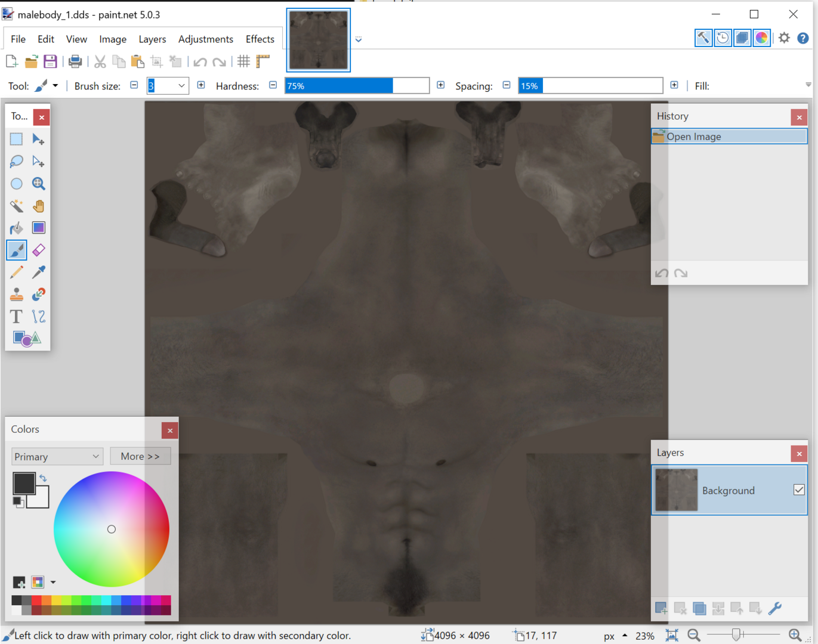
Task: Select the Move Selected Pixels tool
Action: (38, 139)
